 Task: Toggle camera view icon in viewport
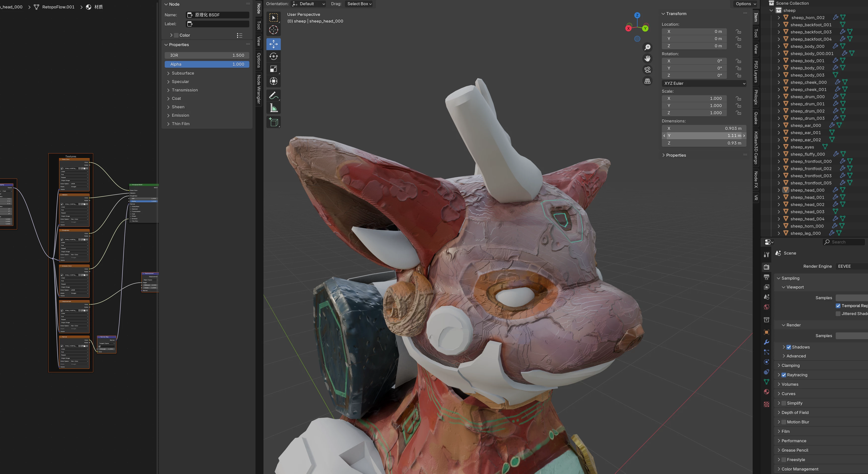[x=647, y=70]
